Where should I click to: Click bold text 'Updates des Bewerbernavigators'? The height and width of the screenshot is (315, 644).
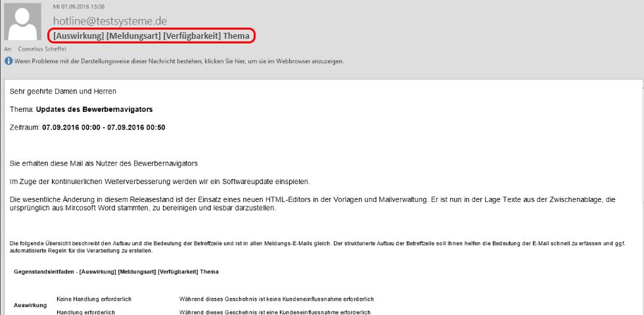pyautogui.click(x=95, y=109)
